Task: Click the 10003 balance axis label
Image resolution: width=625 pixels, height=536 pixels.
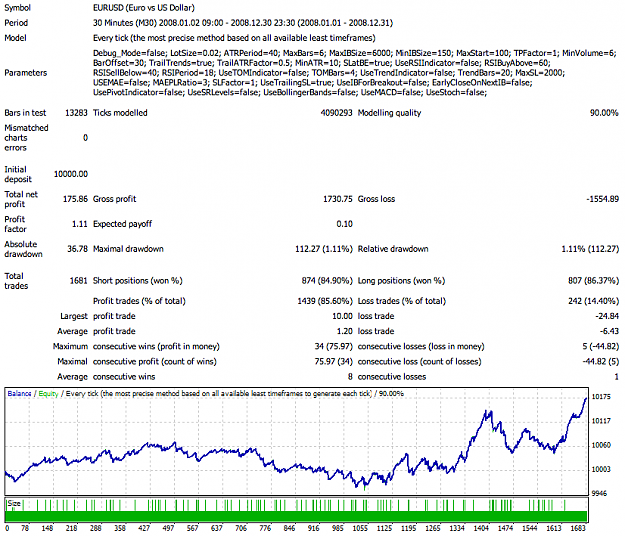Action: tap(601, 469)
